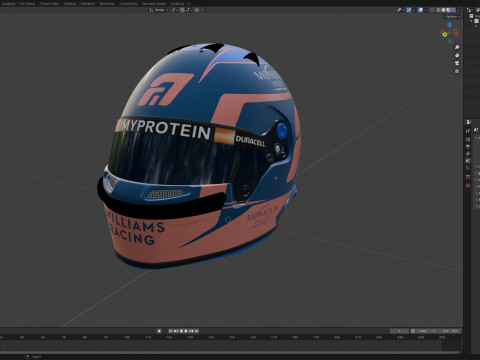Open the Options dropdown in the viewport
The height and width of the screenshot is (360, 480).
(x=453, y=17)
